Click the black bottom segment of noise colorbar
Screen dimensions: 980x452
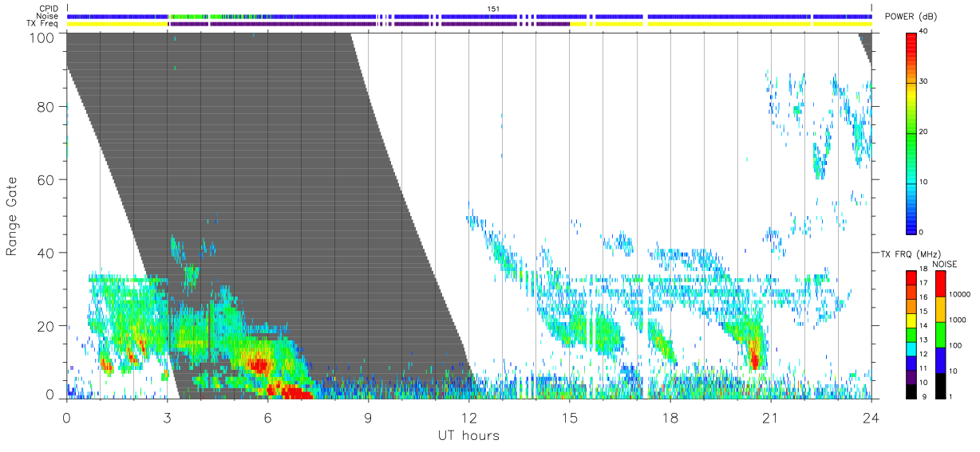coord(940,387)
